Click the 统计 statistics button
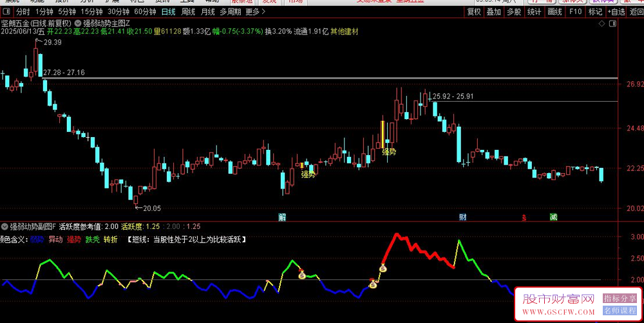Screen dimensions: 644x323 535,12
